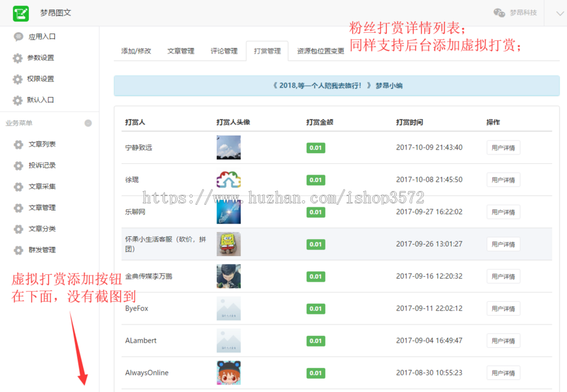
Task: Click the green 0.01 amount badge for 乐聊网
Action: coord(315,212)
